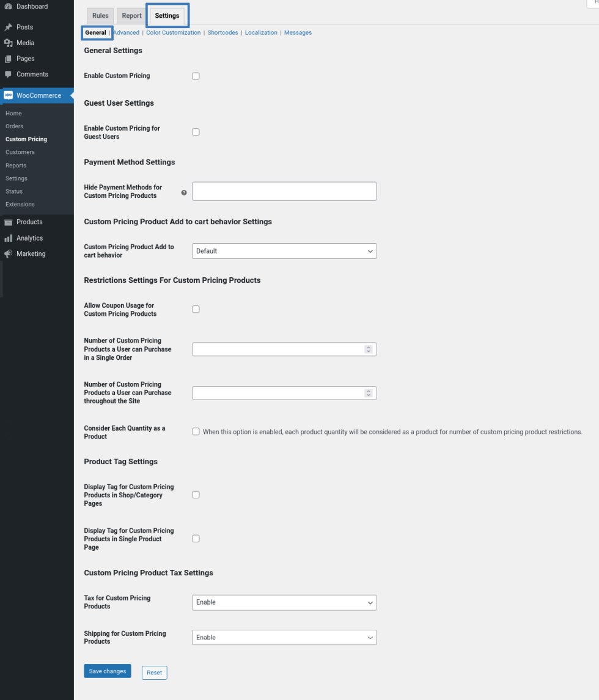This screenshot has height=700, width=599.
Task: Click the WooCommerce logo icon
Action: click(x=9, y=95)
